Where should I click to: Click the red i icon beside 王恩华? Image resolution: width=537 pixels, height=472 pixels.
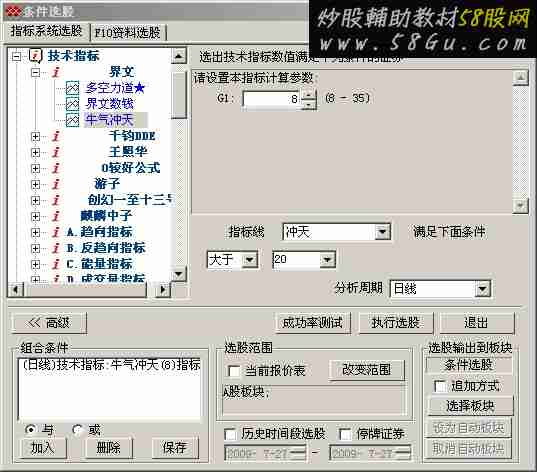(x=56, y=152)
